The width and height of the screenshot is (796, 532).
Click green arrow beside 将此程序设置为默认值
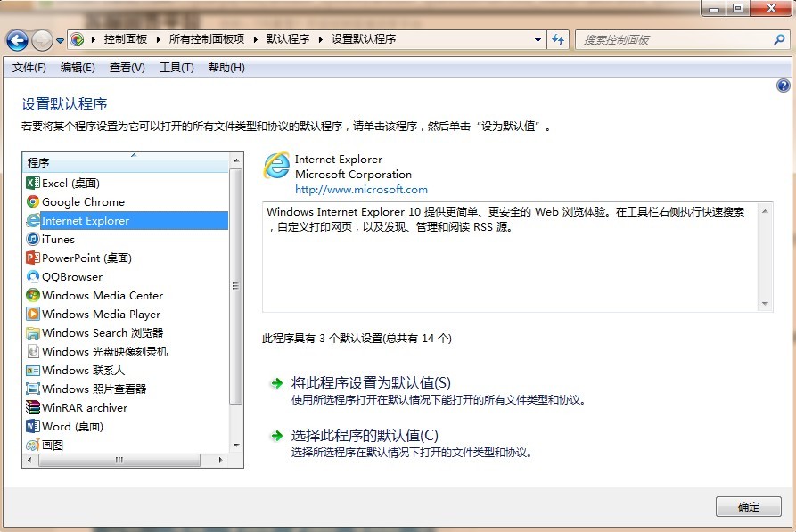click(x=276, y=383)
